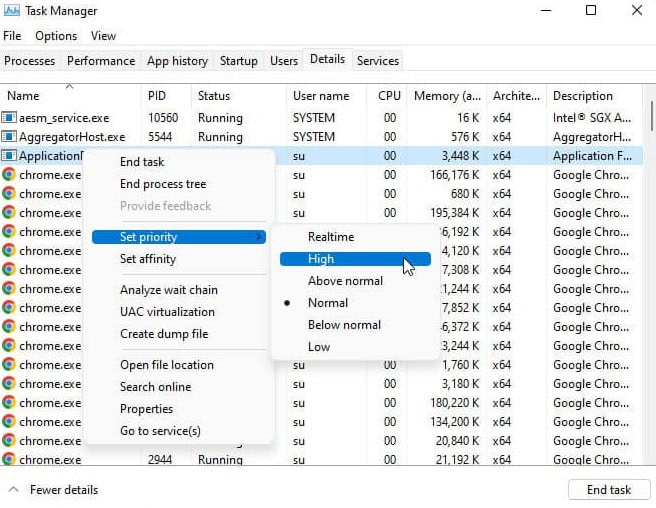656x508 pixels.
Task: Select the Details tab
Action: click(328, 59)
